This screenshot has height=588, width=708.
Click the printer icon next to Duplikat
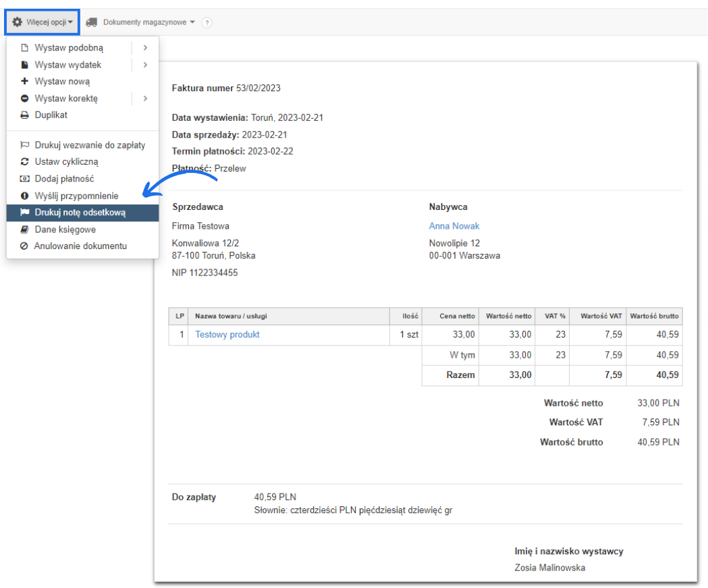pos(25,115)
